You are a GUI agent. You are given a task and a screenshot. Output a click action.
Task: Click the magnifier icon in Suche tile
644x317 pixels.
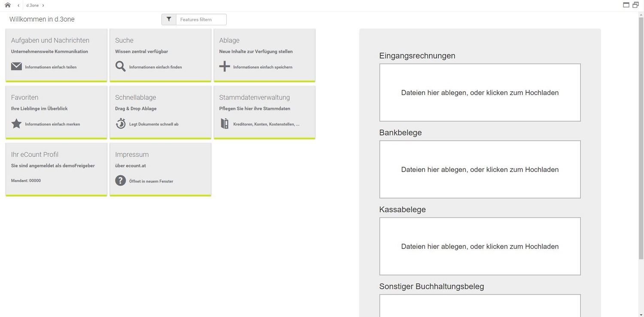[121, 67]
